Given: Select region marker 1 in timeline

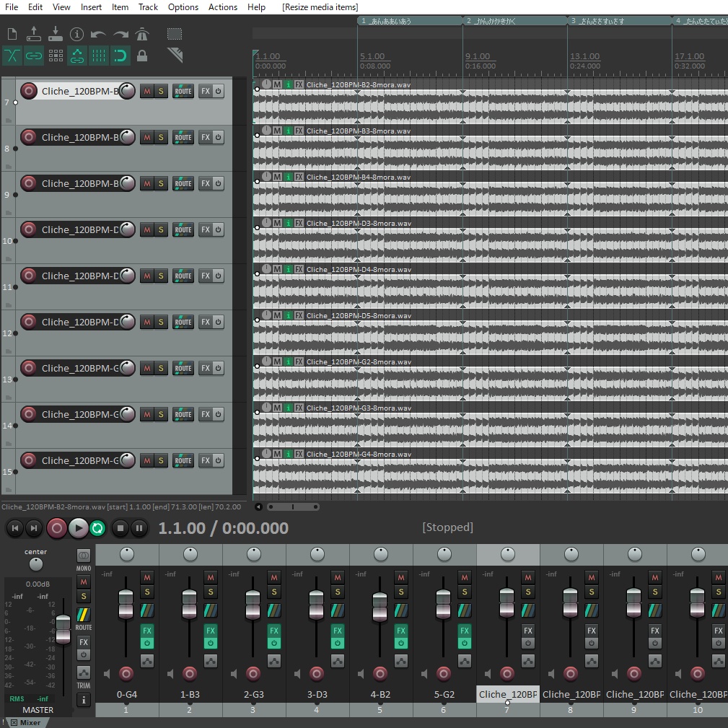Looking at the screenshot, I should [410, 21].
